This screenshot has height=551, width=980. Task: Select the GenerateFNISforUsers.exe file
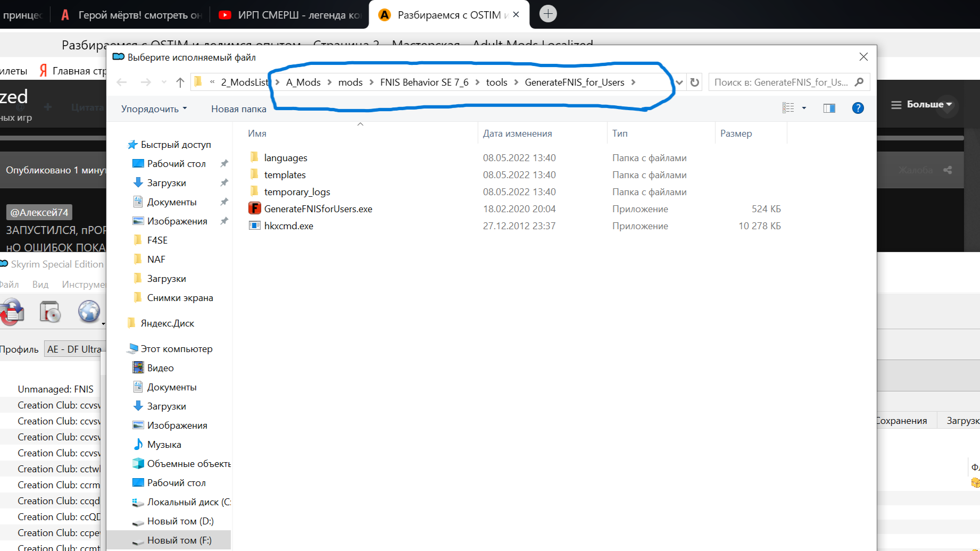(x=318, y=209)
